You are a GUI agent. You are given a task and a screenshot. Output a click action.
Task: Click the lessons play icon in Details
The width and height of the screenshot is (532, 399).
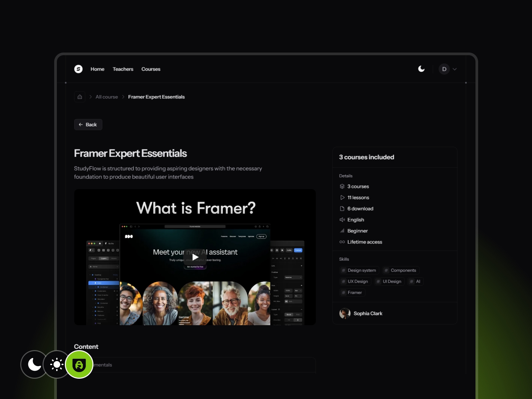tap(342, 197)
